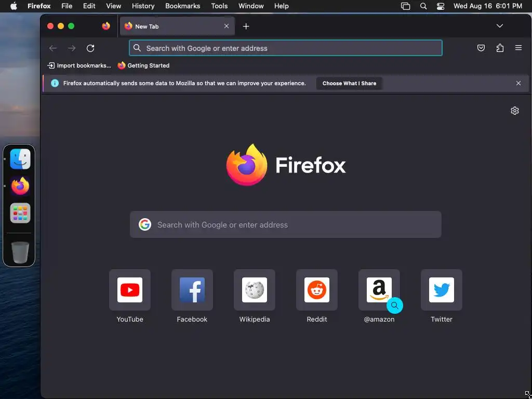Click the Google logo in search box
This screenshot has width=532, height=399.
[145, 224]
